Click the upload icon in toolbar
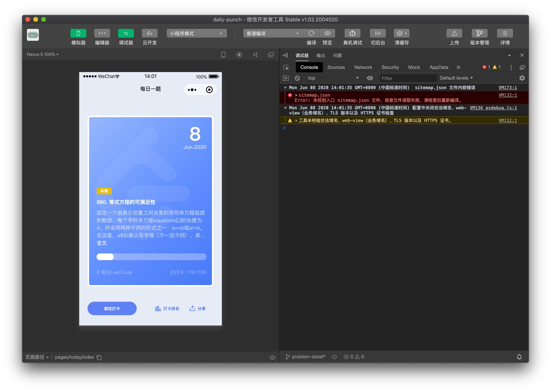 [454, 33]
